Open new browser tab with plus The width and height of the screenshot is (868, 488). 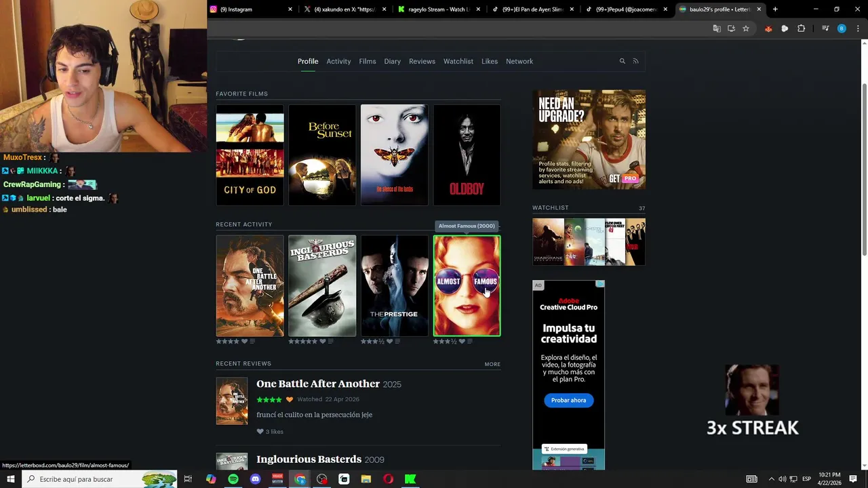(775, 9)
